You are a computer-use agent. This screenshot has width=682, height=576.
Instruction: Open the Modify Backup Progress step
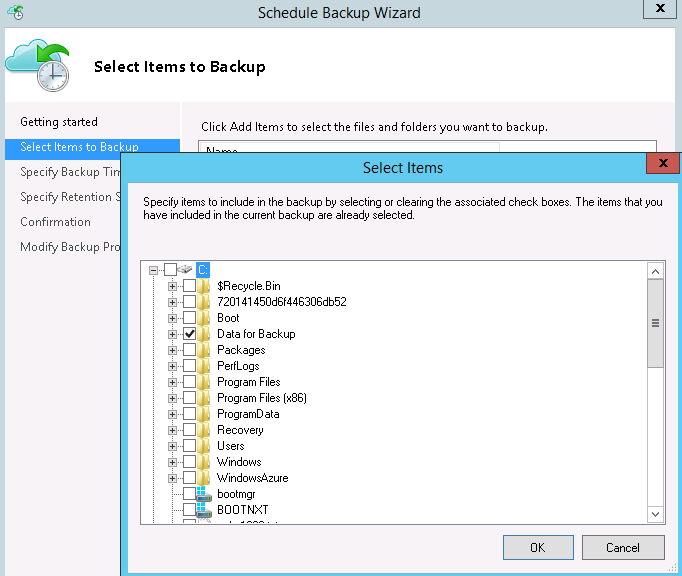(70, 247)
